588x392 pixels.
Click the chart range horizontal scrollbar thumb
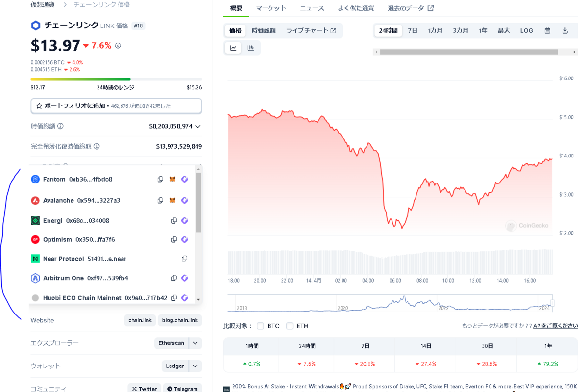point(469,52)
